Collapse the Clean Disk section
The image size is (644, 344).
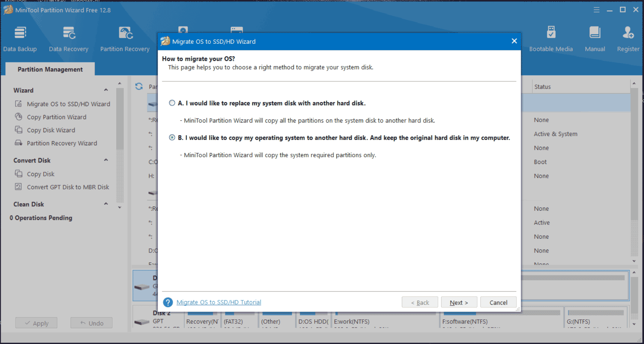[x=106, y=204]
